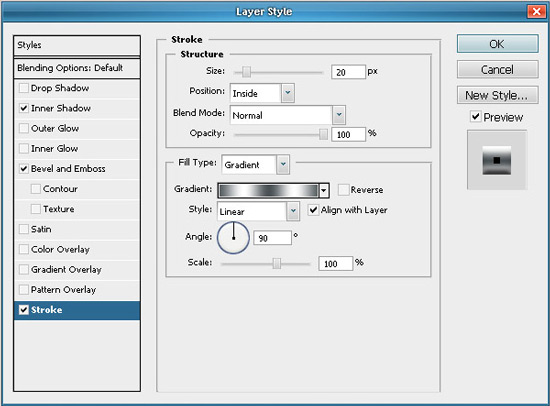Click the Style field showing Linear
Screen dimensions: 550x406
tap(252, 211)
